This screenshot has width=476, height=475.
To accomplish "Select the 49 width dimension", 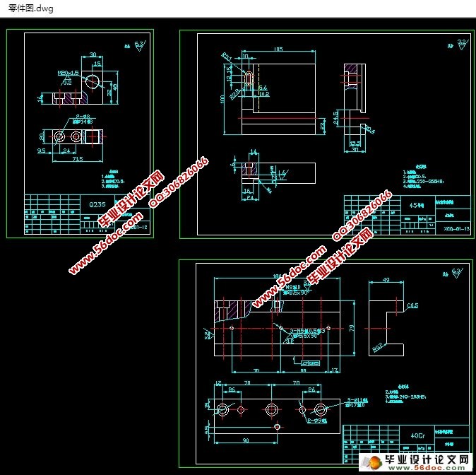I will [386, 280].
